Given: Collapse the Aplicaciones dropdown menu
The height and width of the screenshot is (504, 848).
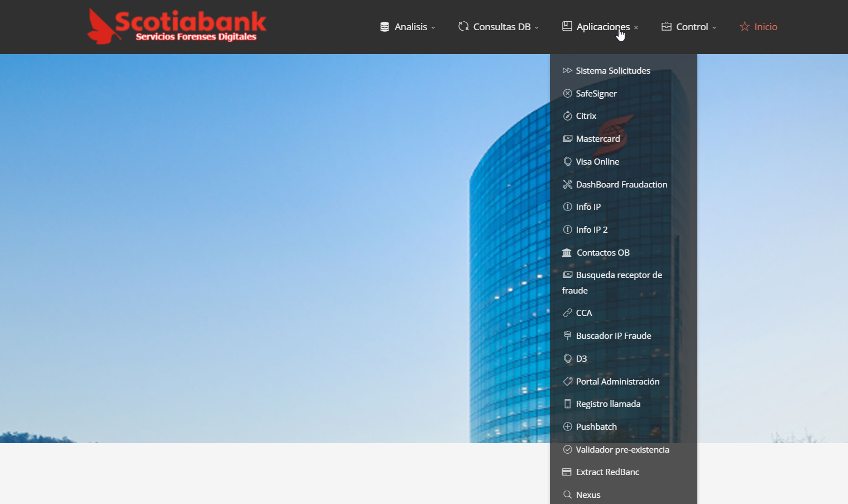Looking at the screenshot, I should 600,27.
